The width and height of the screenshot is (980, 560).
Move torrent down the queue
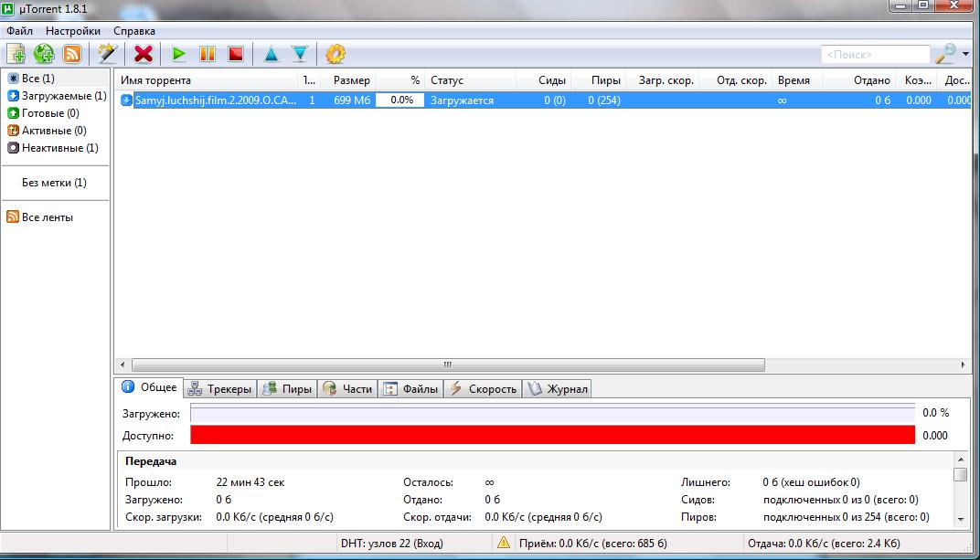[300, 54]
